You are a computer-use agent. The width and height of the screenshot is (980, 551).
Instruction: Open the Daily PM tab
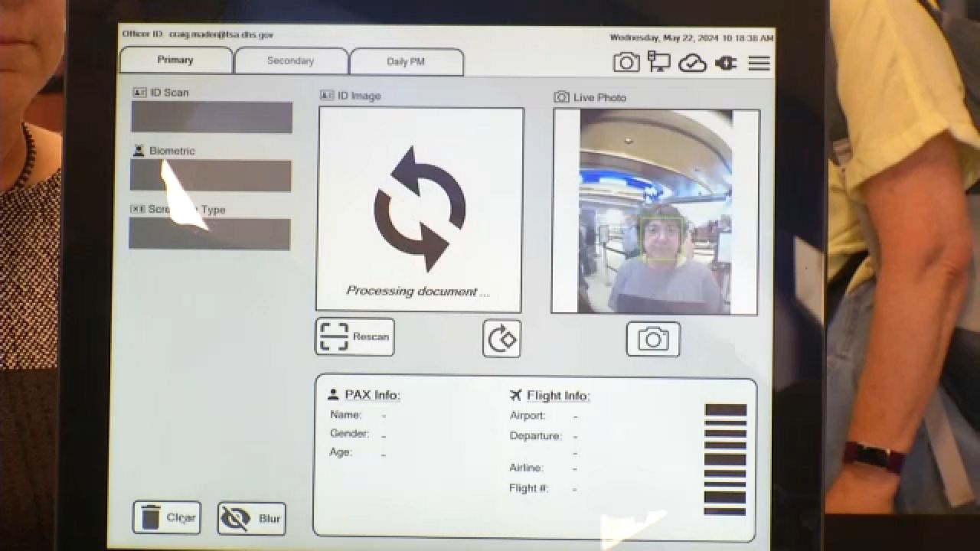(x=406, y=62)
